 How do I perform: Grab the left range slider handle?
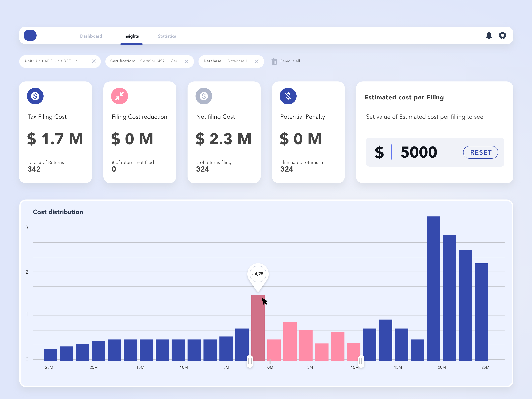tap(250, 361)
